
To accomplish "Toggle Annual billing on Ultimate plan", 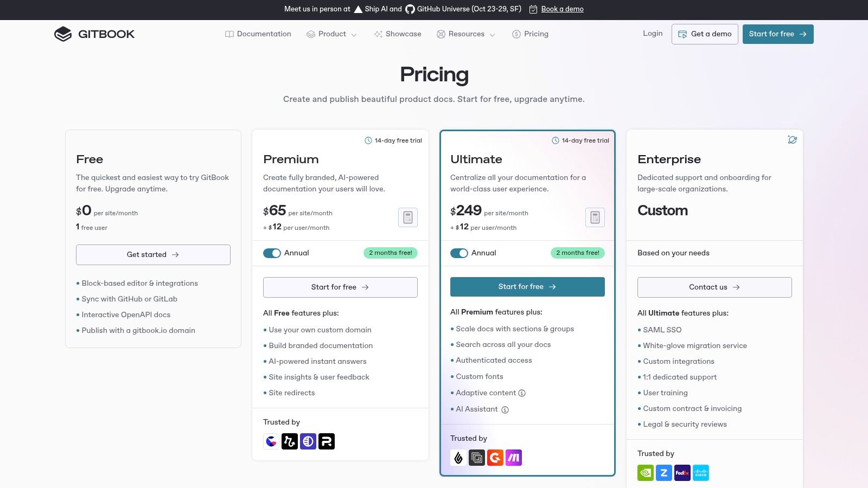I will [x=459, y=253].
